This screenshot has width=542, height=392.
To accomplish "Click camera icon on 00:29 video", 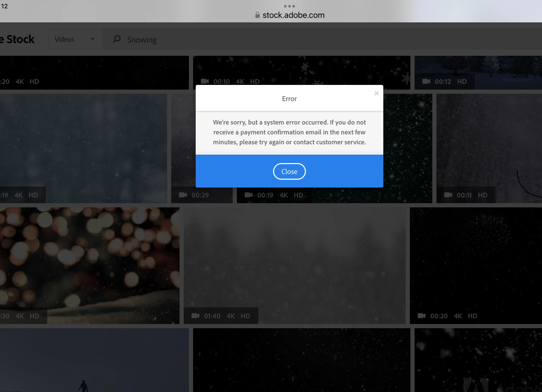I will pyautogui.click(x=183, y=195).
